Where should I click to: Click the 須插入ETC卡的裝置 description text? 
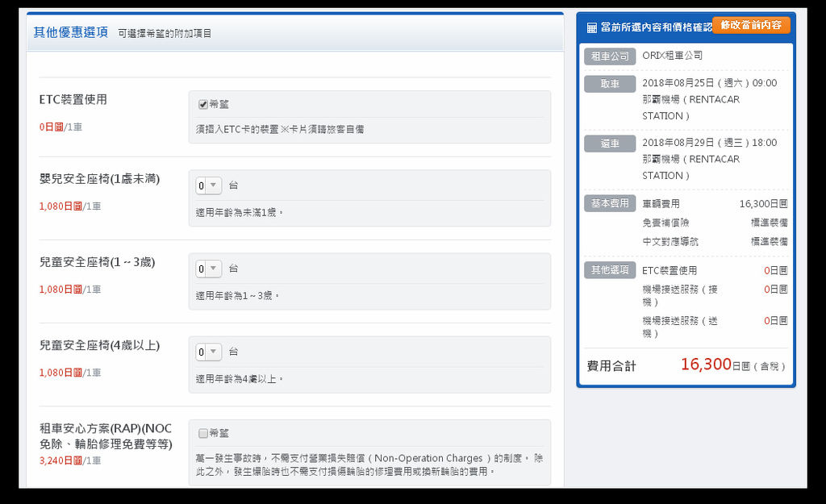tap(280, 129)
